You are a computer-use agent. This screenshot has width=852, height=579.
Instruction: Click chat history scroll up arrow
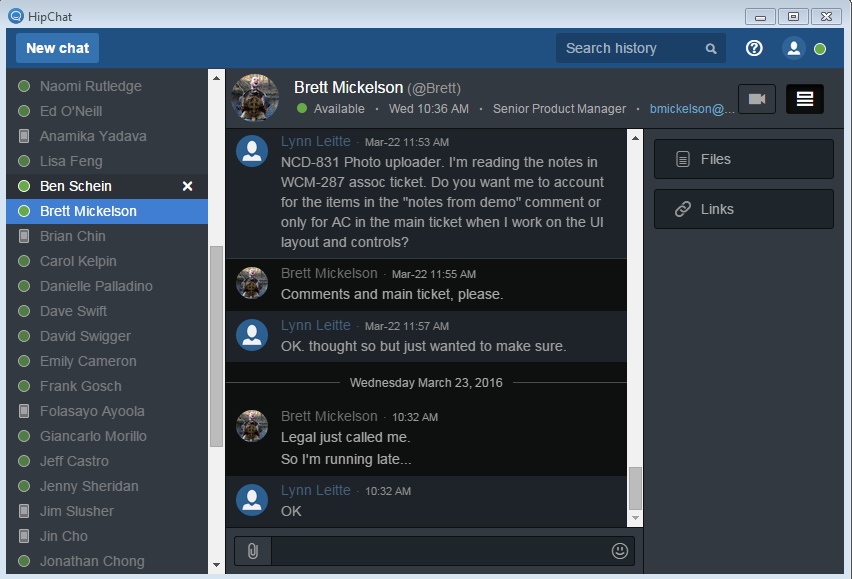[635, 138]
